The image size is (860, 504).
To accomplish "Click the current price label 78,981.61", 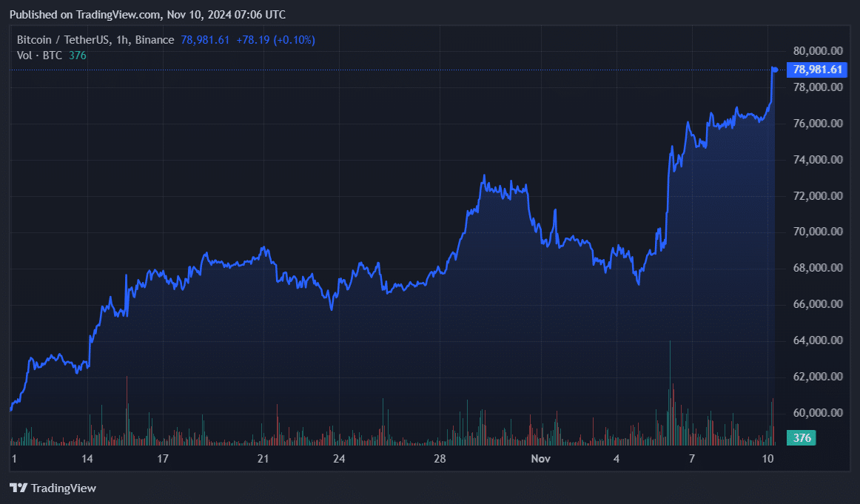I will (818, 70).
